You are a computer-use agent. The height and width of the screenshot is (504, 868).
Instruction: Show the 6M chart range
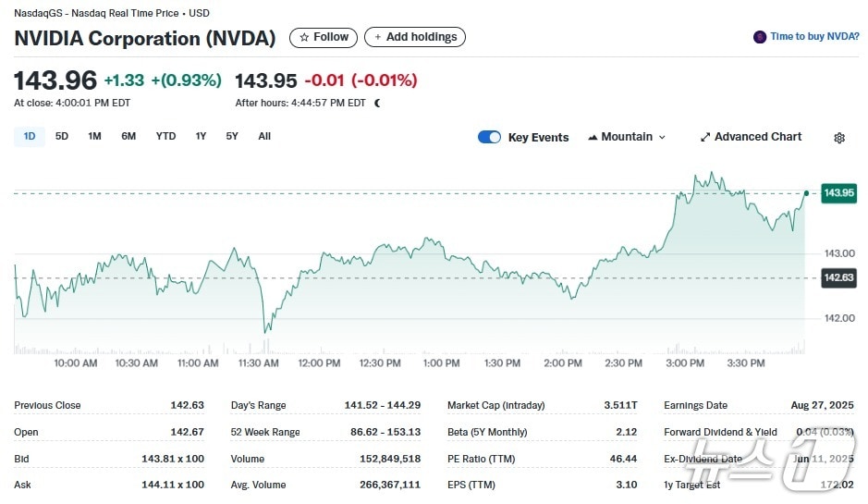[128, 136]
